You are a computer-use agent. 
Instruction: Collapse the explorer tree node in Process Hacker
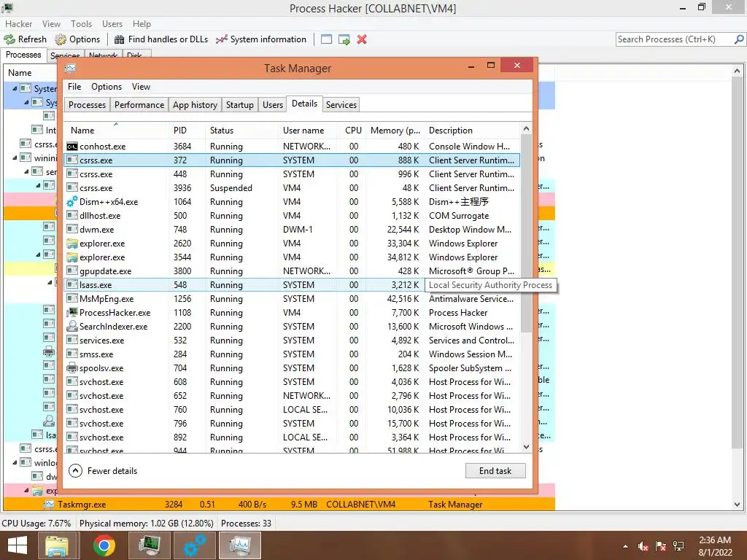(x=26, y=490)
